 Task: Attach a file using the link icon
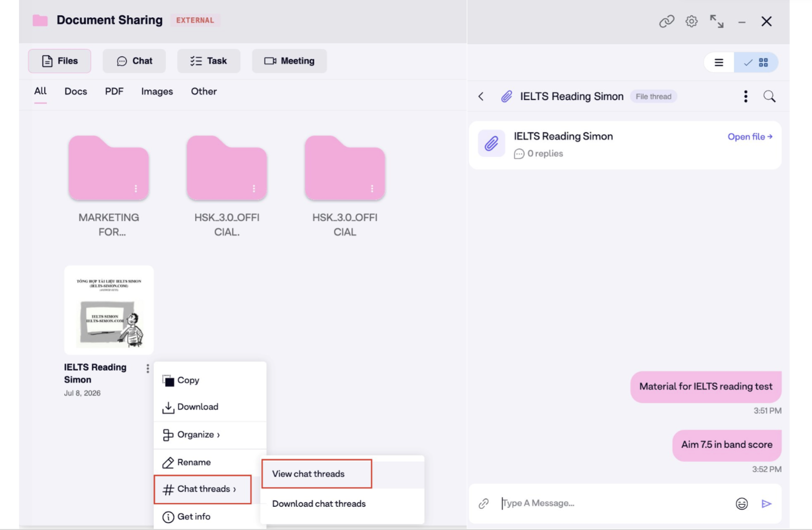(x=484, y=504)
